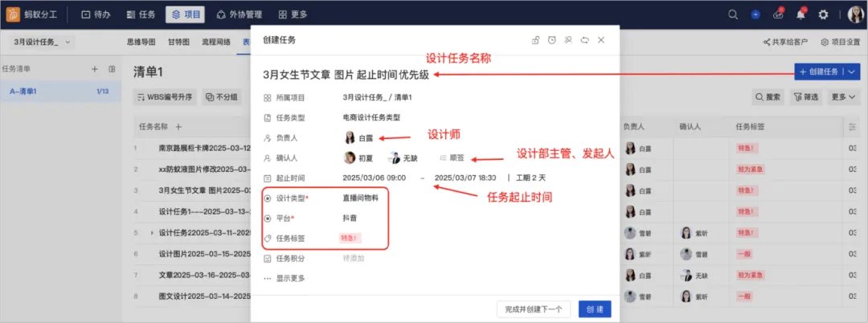Click the blue 创建 button
The width and height of the screenshot is (868, 323).
595,309
